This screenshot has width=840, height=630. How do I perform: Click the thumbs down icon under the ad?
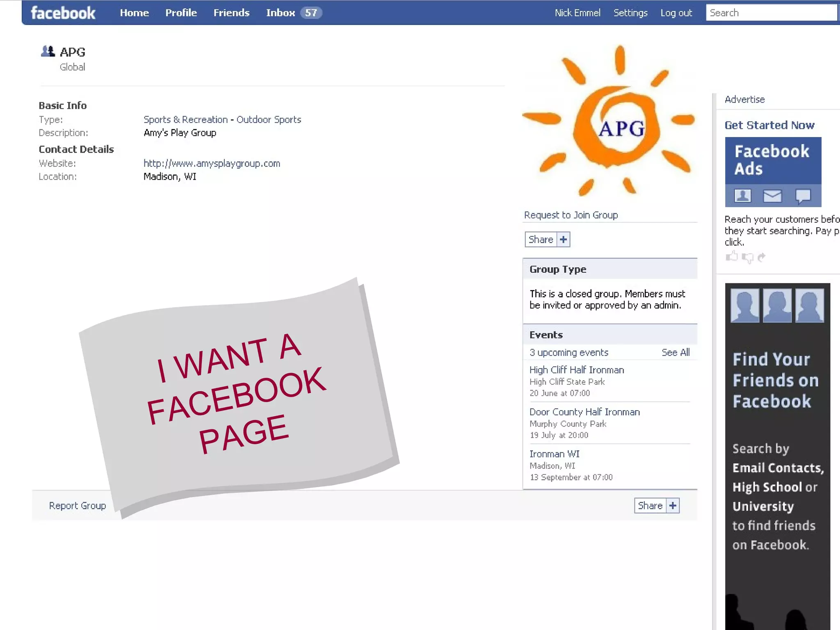747,258
